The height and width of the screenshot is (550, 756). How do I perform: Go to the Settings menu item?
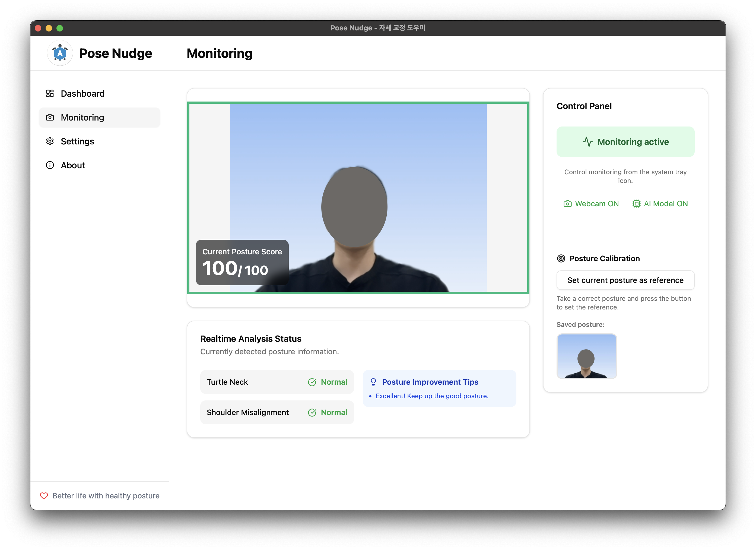click(x=77, y=141)
